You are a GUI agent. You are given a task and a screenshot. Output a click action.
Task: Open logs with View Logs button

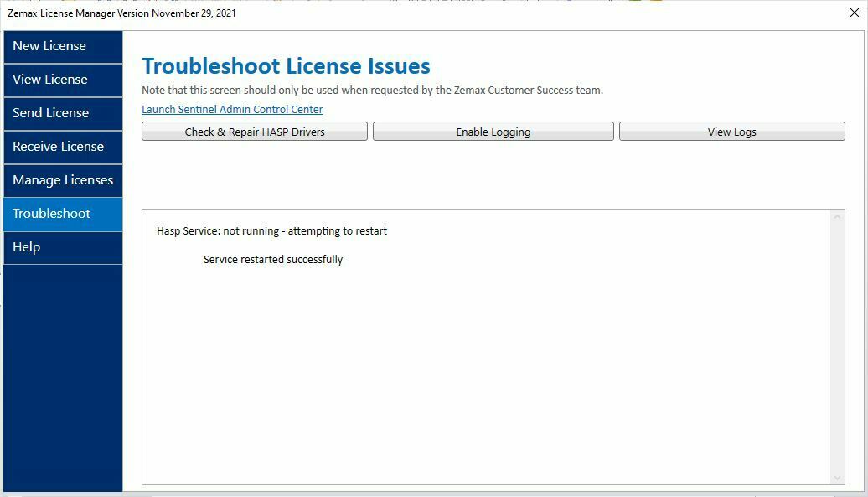[731, 132]
